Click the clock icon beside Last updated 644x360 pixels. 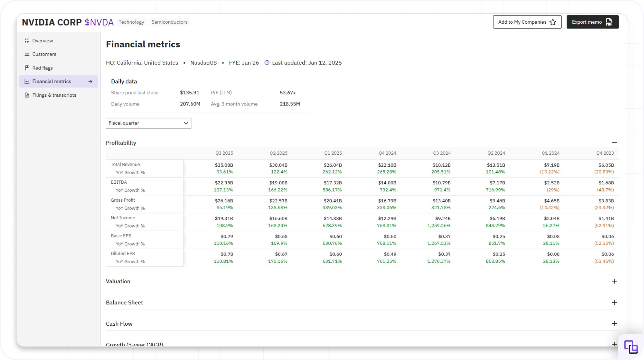click(x=267, y=63)
